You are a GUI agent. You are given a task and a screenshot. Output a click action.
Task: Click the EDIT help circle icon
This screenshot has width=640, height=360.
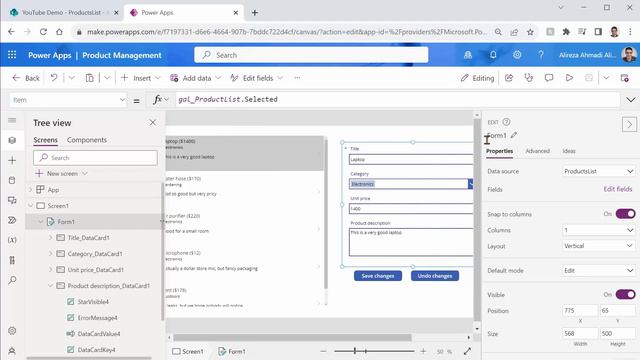[506, 122]
